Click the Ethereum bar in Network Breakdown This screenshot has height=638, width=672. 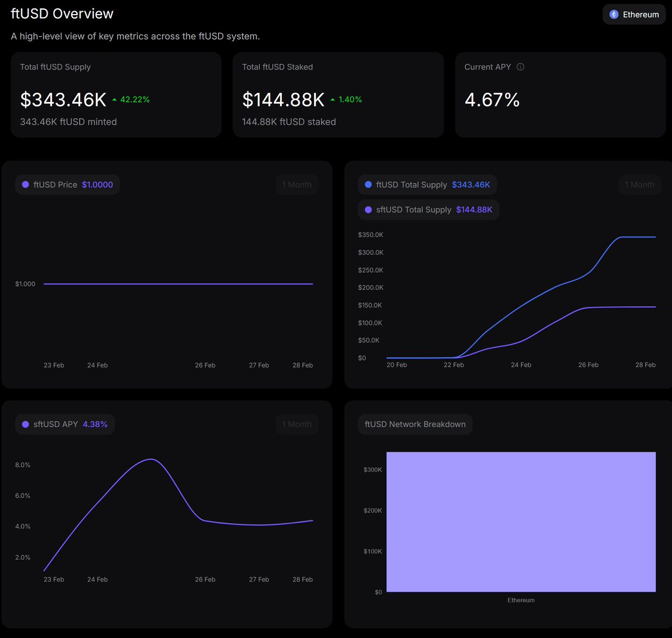tap(521, 522)
